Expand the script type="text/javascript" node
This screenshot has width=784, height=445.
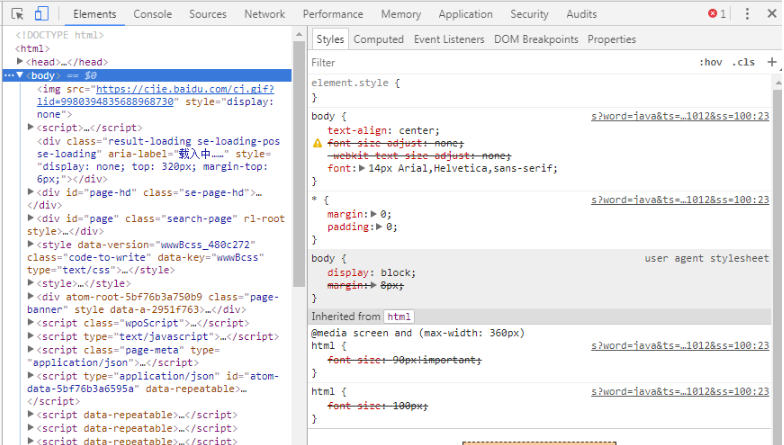pos(30,336)
